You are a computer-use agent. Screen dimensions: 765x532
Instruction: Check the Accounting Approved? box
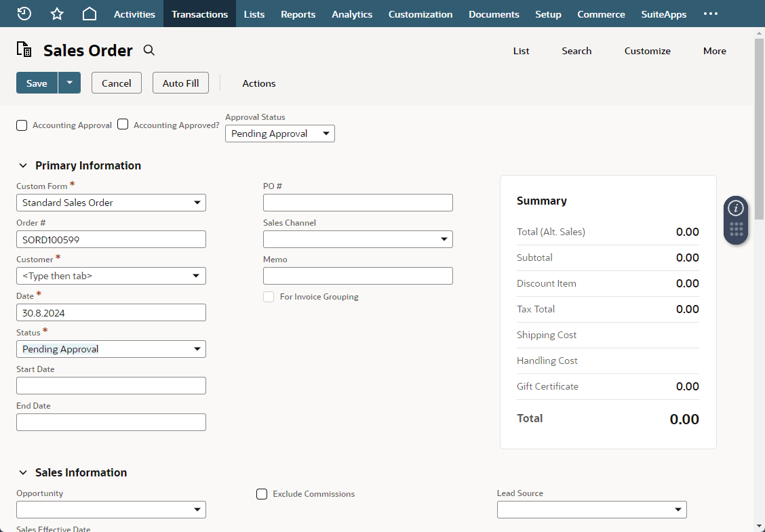[x=123, y=124]
